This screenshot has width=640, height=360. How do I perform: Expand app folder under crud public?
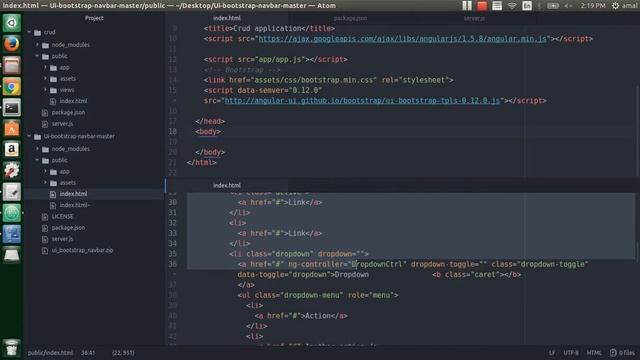(x=45, y=67)
